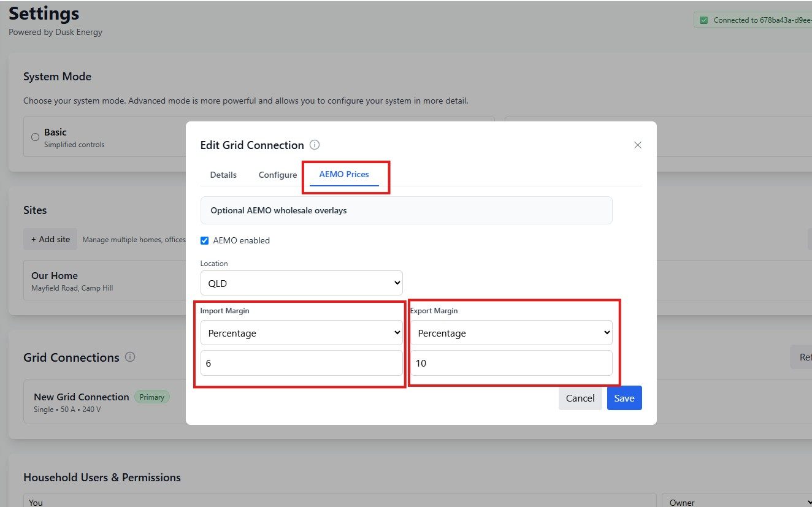The height and width of the screenshot is (507, 812).
Task: Click the 'Household Users & Permissions' heading
Action: 102,477
